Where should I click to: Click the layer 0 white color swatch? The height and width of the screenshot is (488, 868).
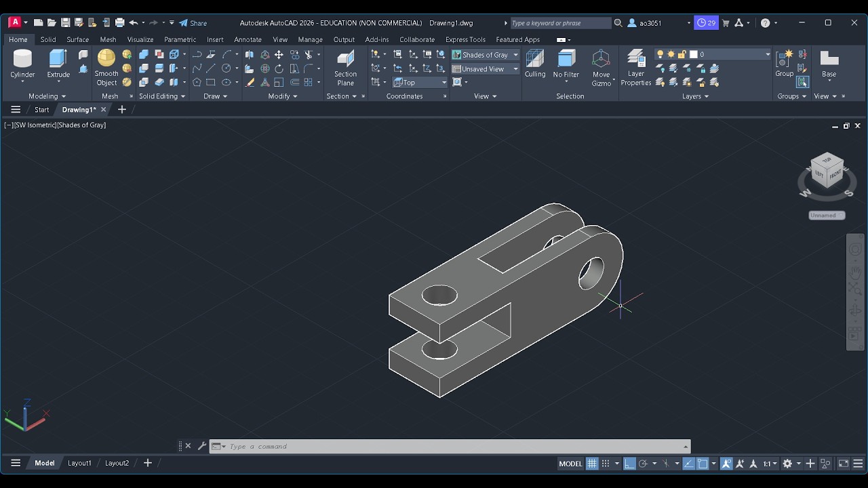693,54
